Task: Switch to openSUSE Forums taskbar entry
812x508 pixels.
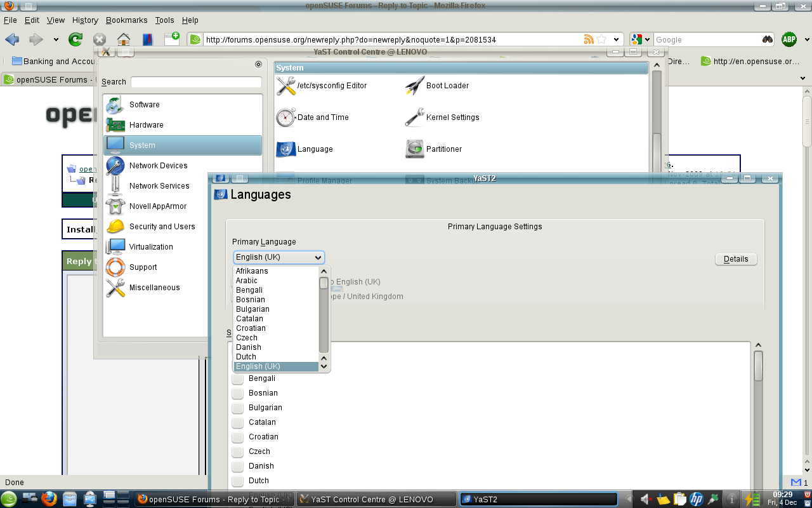Action: 215,499
